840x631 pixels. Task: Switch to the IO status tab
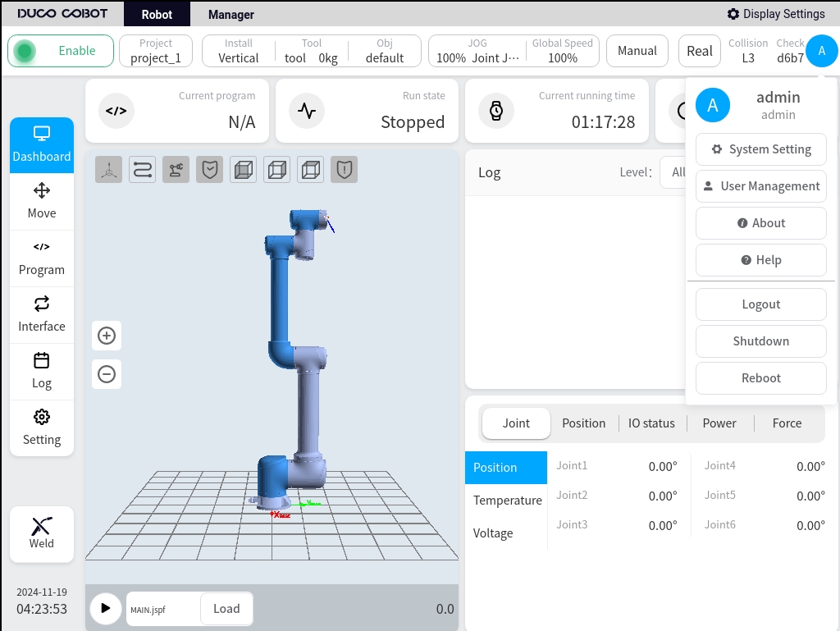click(x=651, y=423)
